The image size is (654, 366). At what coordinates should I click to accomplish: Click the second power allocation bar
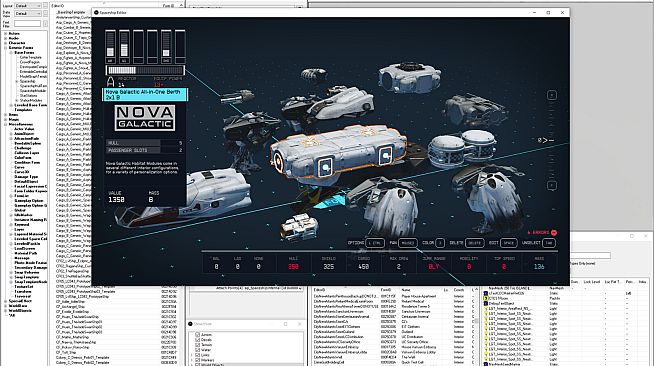(x=124, y=46)
